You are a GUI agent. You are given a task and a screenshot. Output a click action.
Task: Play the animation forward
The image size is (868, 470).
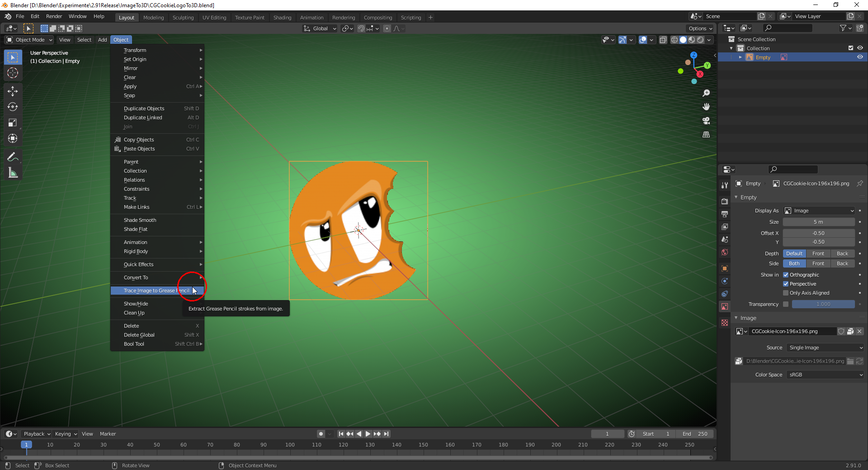coord(368,434)
